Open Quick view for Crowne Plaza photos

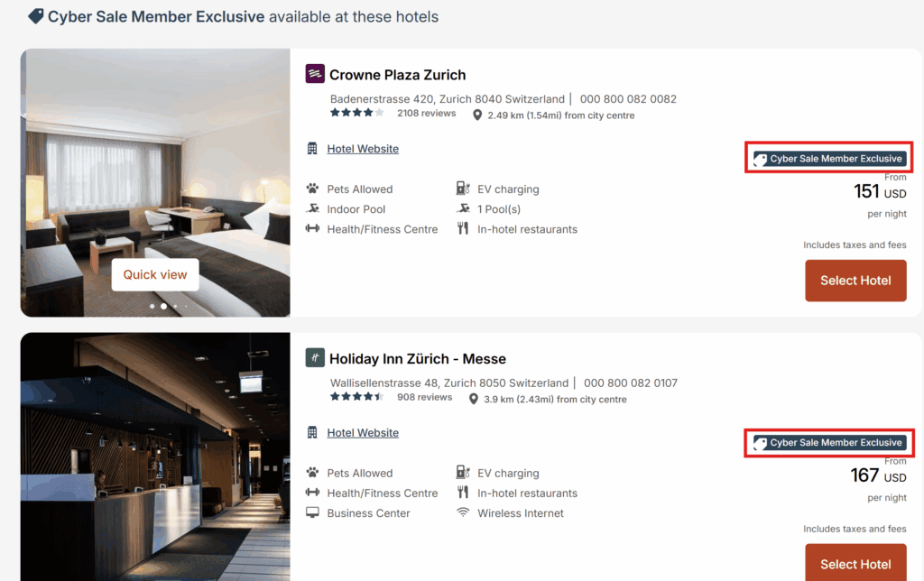(x=154, y=274)
